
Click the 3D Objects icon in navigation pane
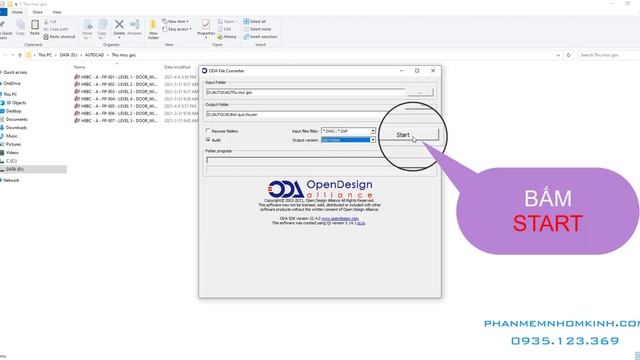(x=2, y=103)
